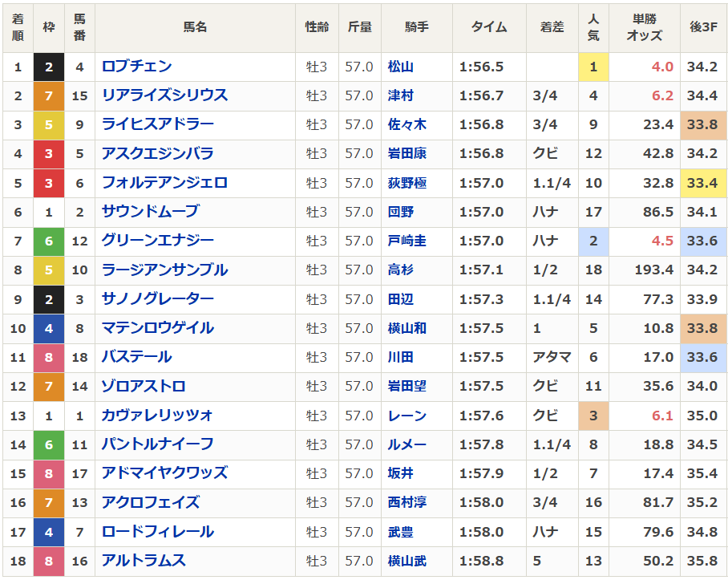
Task: Open jockey 西村淳 profile link
Action: [407, 502]
